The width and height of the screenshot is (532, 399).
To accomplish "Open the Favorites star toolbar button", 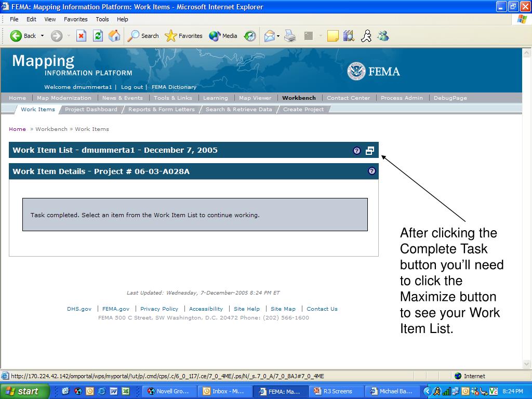I will coord(183,36).
